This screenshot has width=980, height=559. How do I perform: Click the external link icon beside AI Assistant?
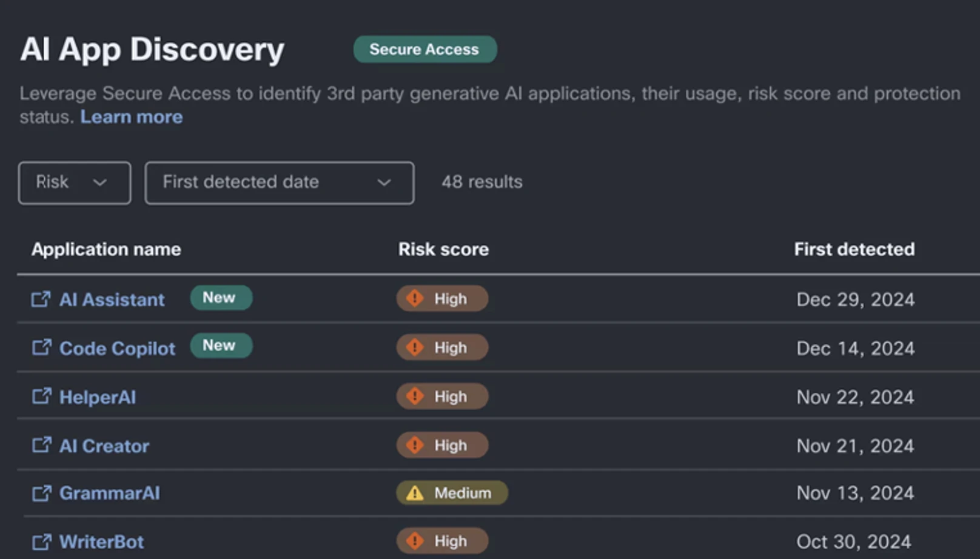point(40,299)
